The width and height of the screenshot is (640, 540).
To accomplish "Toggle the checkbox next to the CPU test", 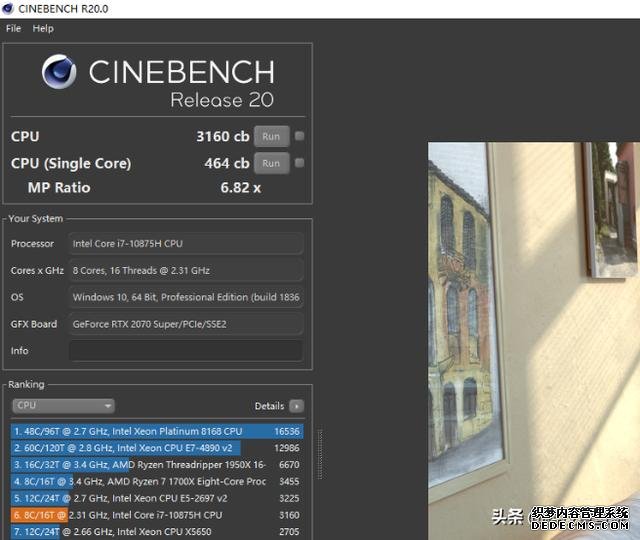I will [x=300, y=136].
